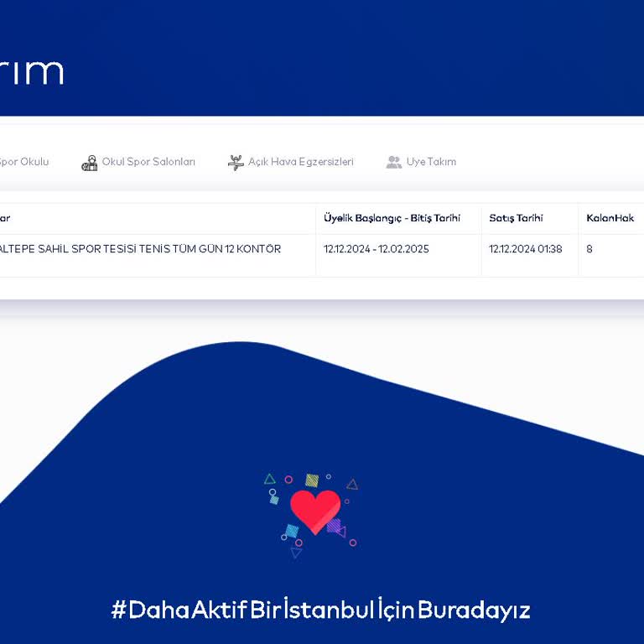Click the Açık Hava Egzersizleri icon
The height and width of the screenshot is (644, 644).
click(236, 163)
